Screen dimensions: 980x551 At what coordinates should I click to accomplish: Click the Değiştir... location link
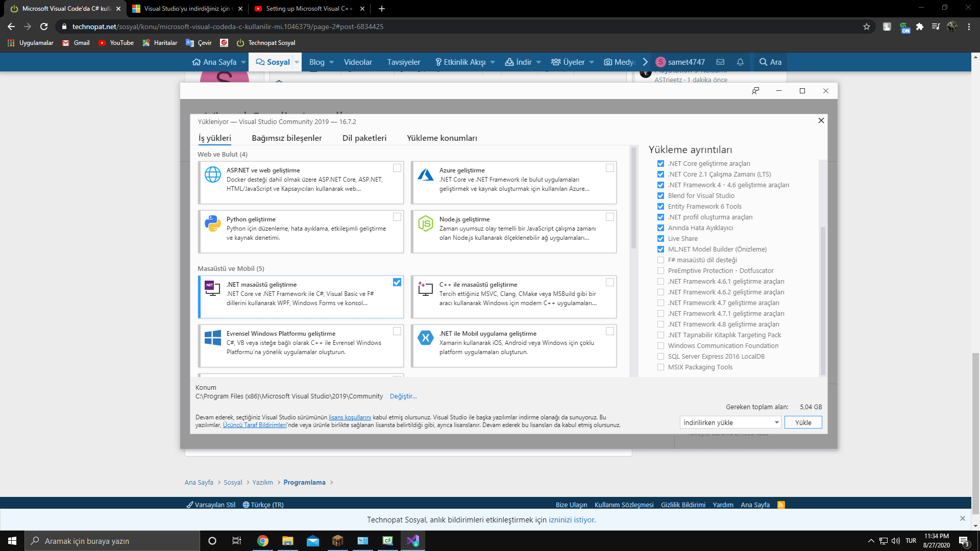pos(403,396)
